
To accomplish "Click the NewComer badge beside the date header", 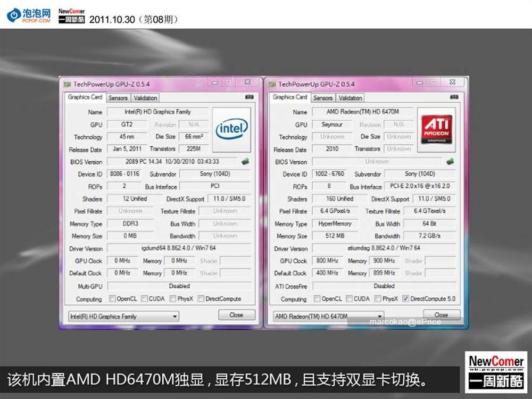I will pyautogui.click(x=72, y=15).
